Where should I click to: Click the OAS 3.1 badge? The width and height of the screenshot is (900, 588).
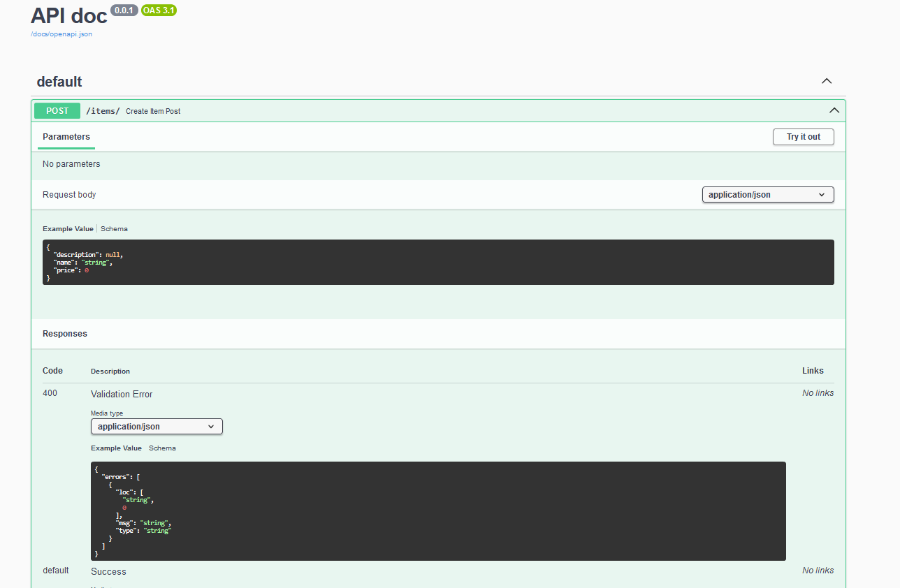(159, 10)
